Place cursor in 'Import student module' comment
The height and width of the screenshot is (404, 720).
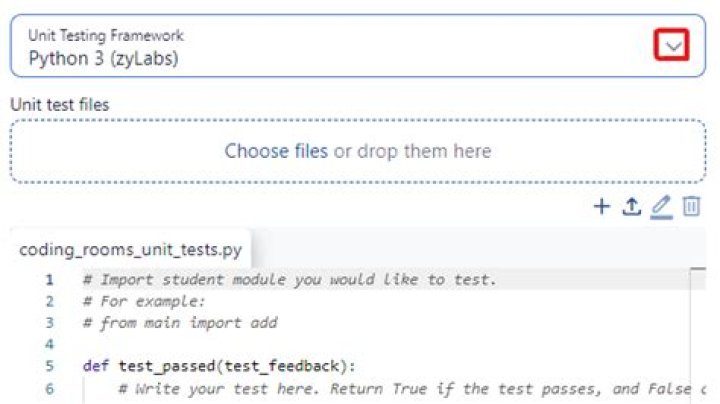click(x=290, y=280)
